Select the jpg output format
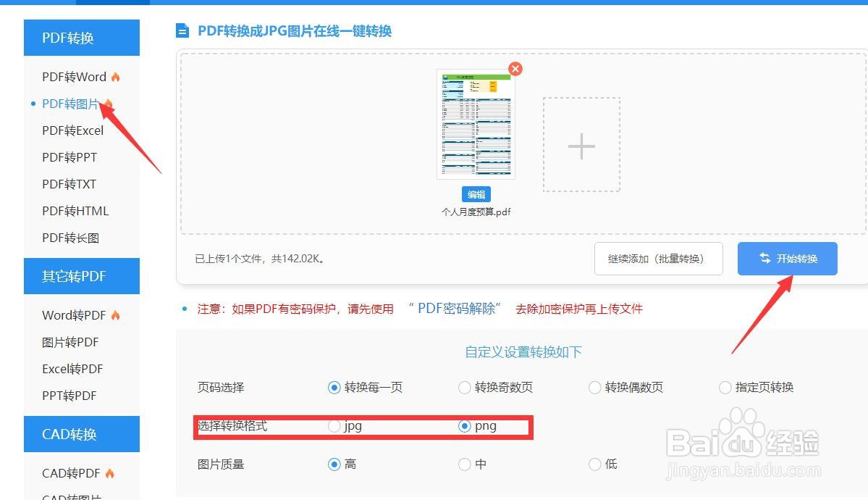The width and height of the screenshot is (868, 500). 334,427
